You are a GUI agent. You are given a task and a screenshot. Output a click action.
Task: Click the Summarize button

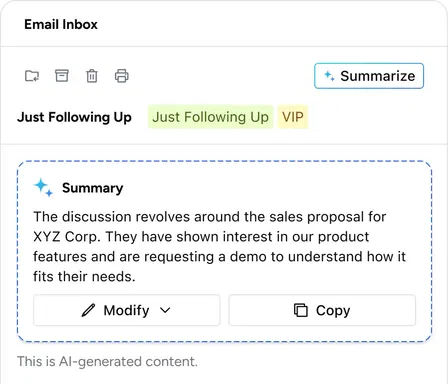point(369,76)
